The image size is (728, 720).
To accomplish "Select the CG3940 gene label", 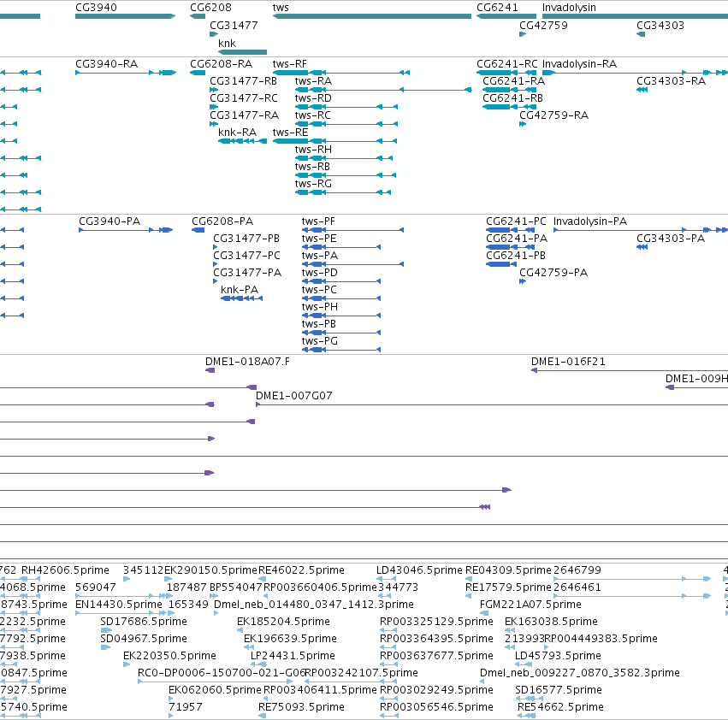I will [x=96, y=8].
